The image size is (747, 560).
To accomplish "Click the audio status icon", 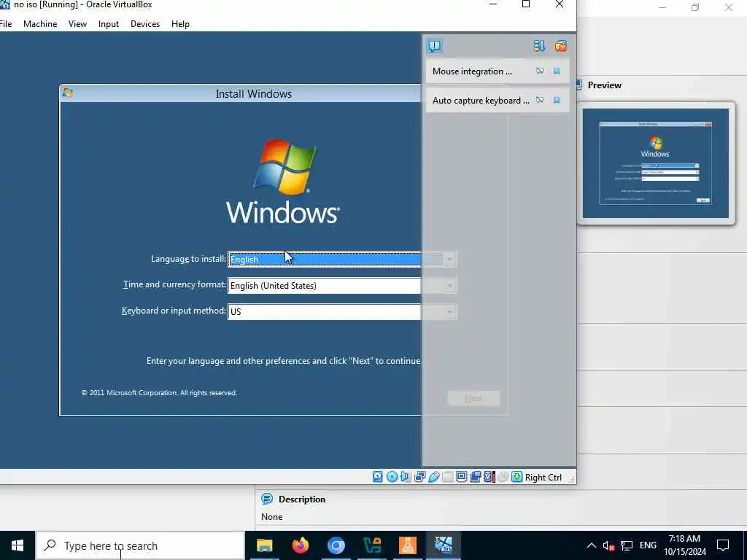I will (406, 477).
